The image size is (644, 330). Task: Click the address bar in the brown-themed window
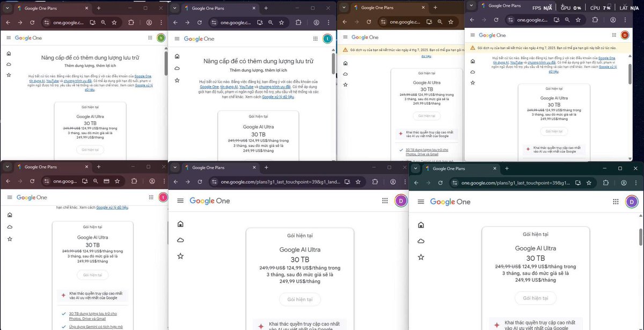tap(418, 22)
